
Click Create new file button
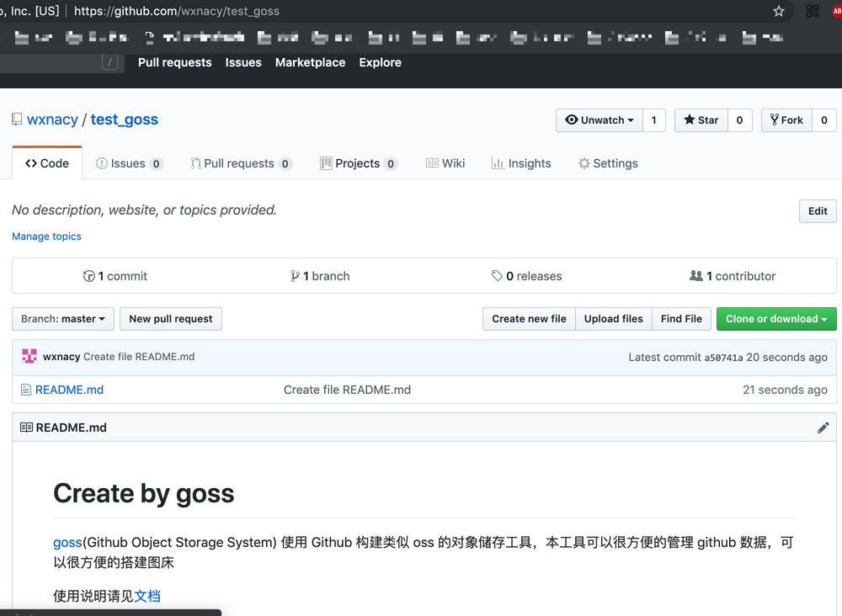(529, 319)
